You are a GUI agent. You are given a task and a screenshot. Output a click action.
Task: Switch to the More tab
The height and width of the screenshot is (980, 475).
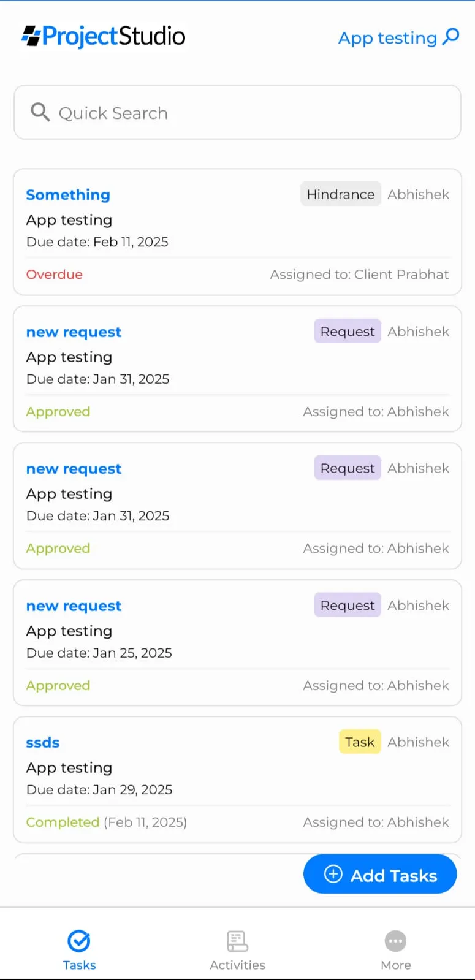pyautogui.click(x=395, y=949)
